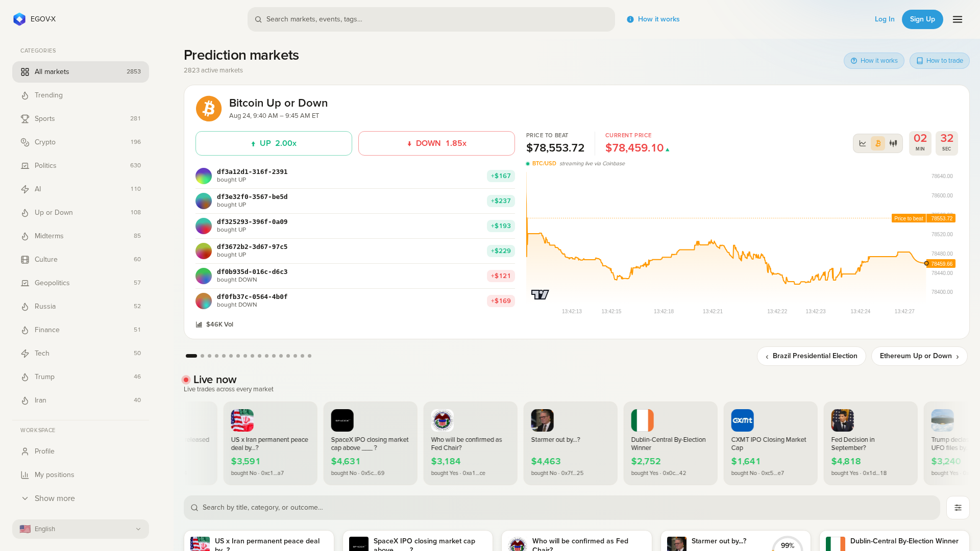
Task: Open Midterms category
Action: point(81,236)
